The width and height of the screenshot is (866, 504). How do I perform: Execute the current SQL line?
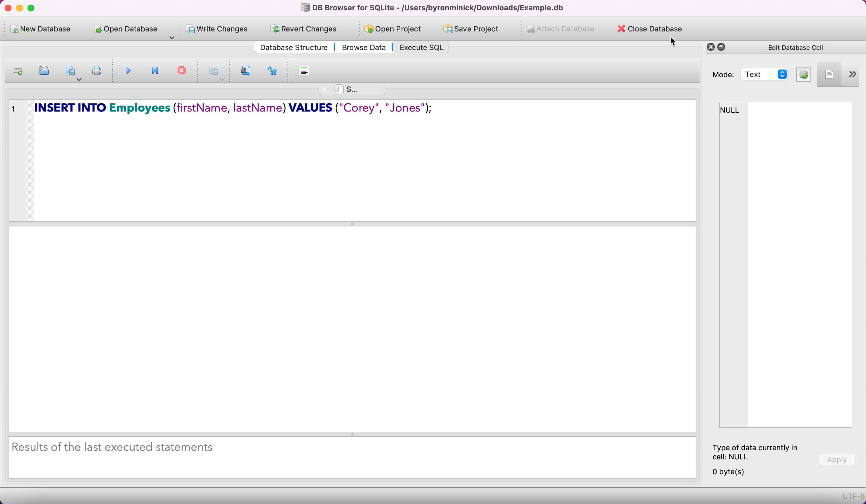click(x=155, y=70)
